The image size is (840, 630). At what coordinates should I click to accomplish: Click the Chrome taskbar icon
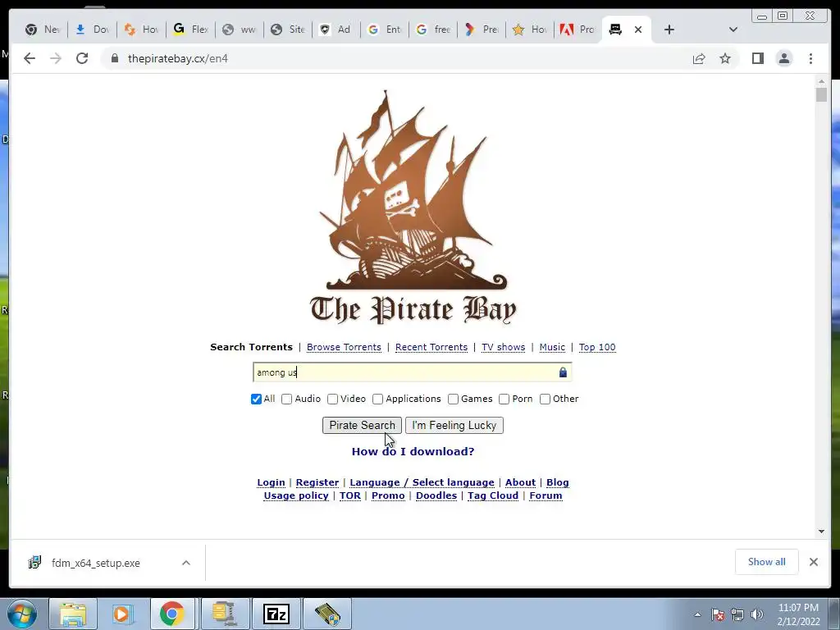(171, 614)
